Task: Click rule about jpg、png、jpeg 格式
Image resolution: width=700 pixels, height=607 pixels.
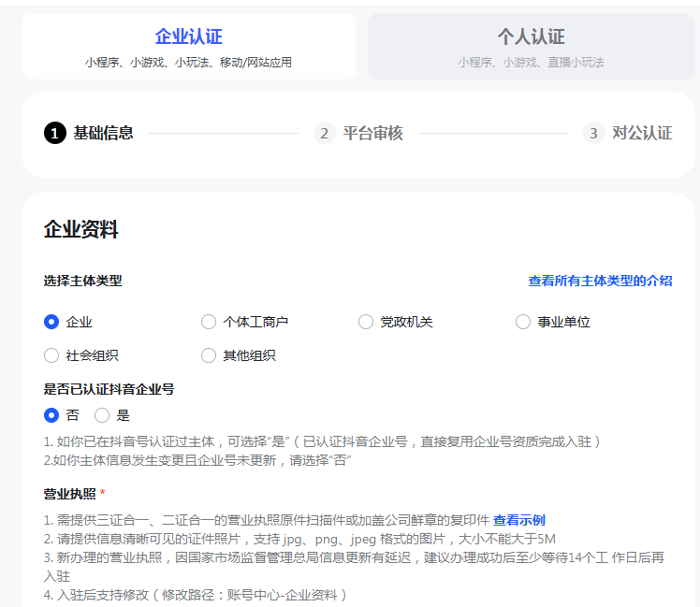Action: click(299, 539)
